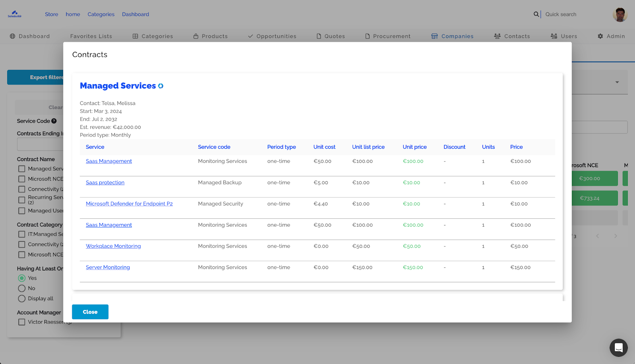Open the first Saas Management link
This screenshot has height=364, width=635.
[x=109, y=161]
